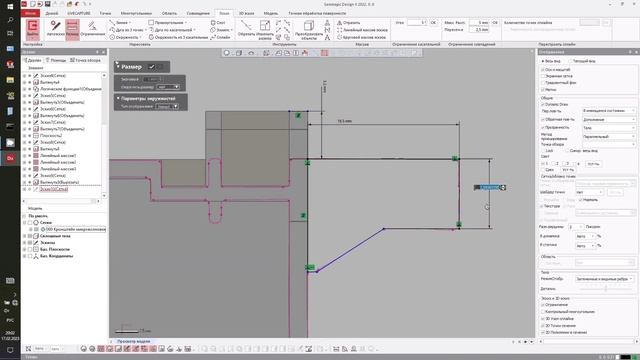Select the Прямоугольник rectangle tool
This screenshot has width=640, height=360.
[x=167, y=23]
